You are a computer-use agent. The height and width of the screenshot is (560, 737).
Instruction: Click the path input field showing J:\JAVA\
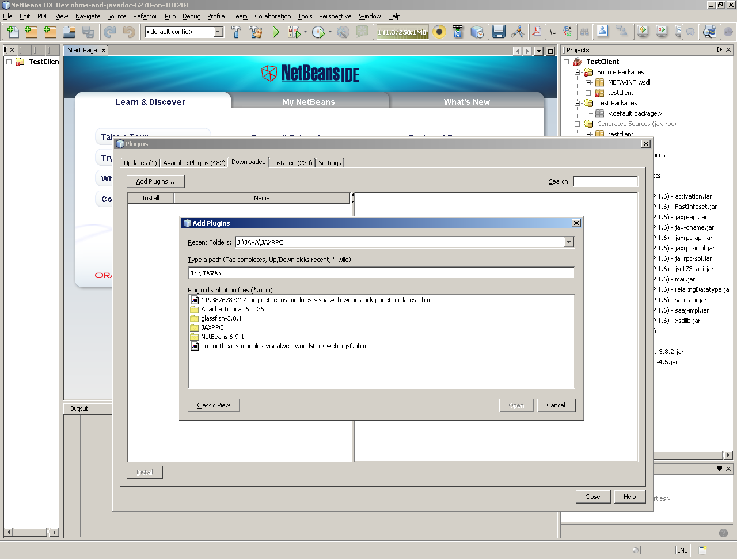381,273
